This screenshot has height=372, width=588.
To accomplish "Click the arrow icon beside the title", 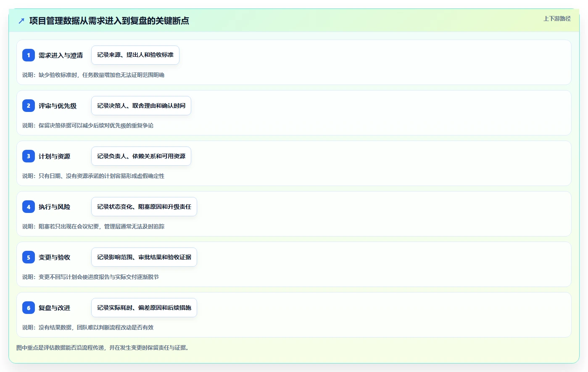I will click(x=21, y=21).
